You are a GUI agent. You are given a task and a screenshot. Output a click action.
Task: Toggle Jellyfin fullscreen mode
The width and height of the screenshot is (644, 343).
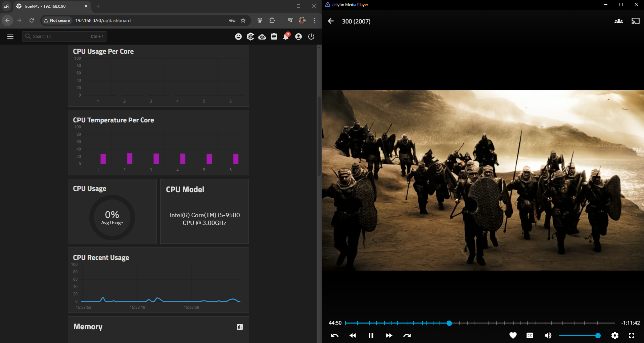pos(632,335)
